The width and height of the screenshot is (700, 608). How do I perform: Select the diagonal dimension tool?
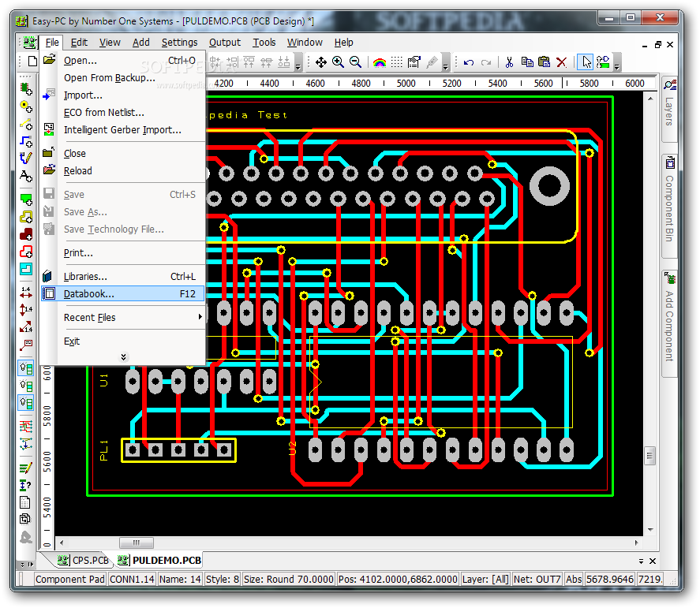pyautogui.click(x=26, y=327)
